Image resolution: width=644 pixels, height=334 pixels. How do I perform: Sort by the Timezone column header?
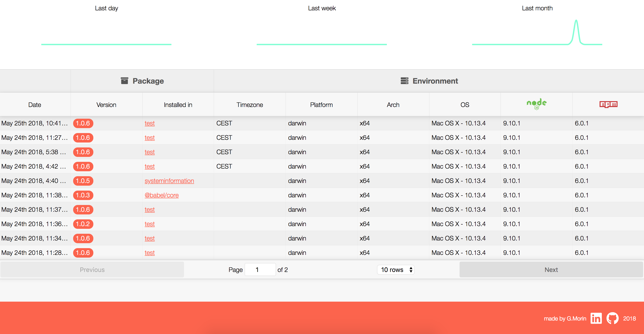point(250,105)
